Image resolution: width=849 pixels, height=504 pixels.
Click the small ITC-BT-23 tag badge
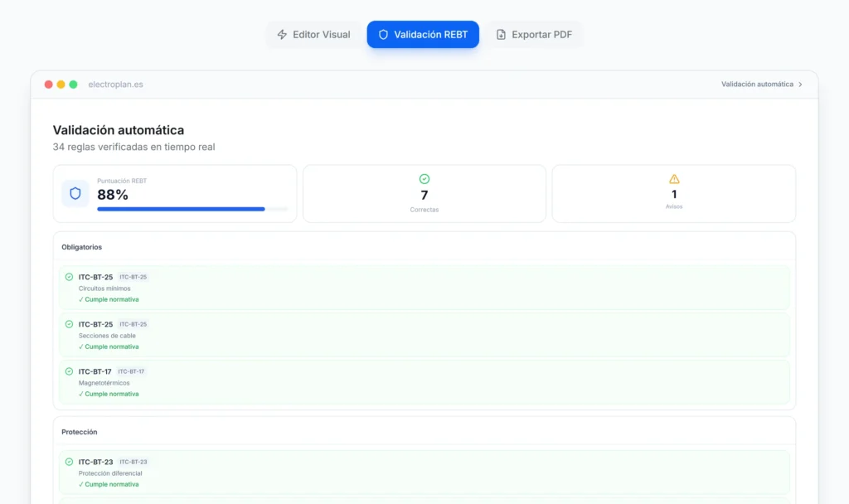click(133, 462)
